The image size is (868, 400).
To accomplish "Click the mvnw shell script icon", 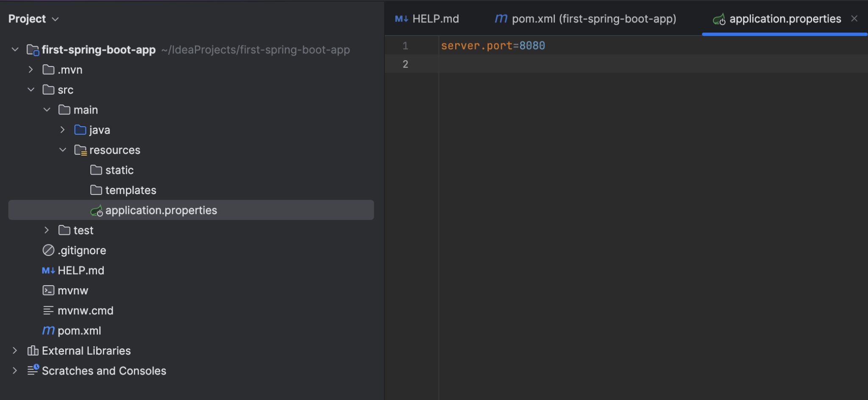I will pyautogui.click(x=48, y=290).
